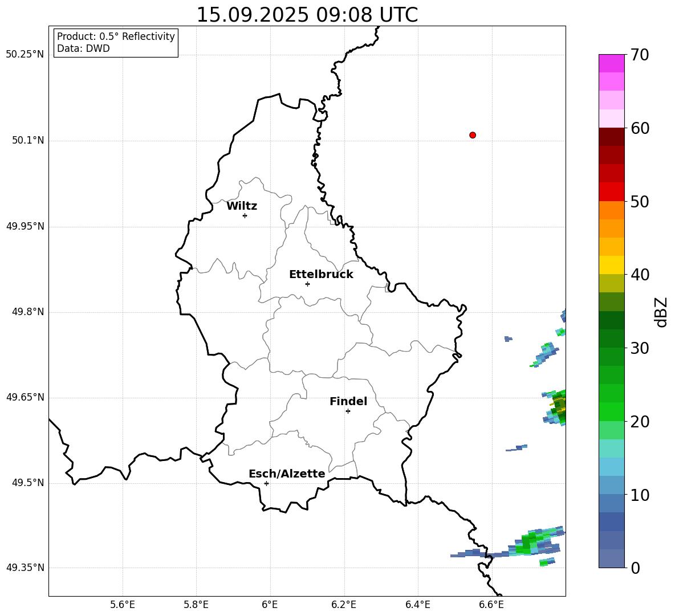This screenshot has height=616, width=675.
Task: Click the Wiltz city label
Action: click(242, 206)
